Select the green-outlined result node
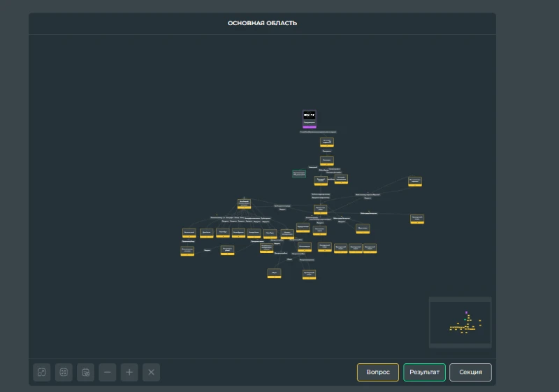The image size is (559, 392). pos(299,173)
